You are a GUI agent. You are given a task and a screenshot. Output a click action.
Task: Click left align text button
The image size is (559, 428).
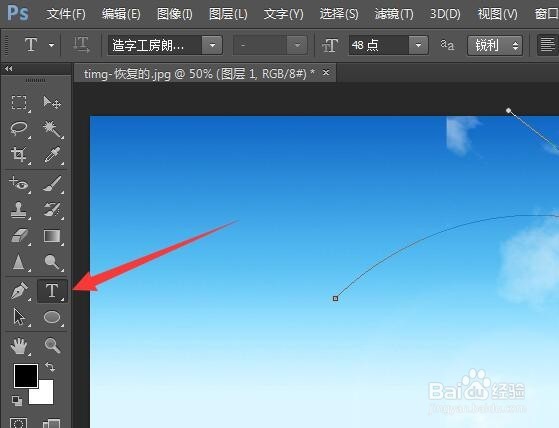(548, 45)
